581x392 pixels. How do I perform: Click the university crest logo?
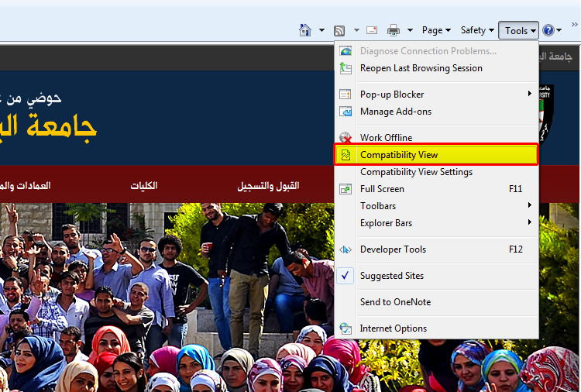(546, 115)
